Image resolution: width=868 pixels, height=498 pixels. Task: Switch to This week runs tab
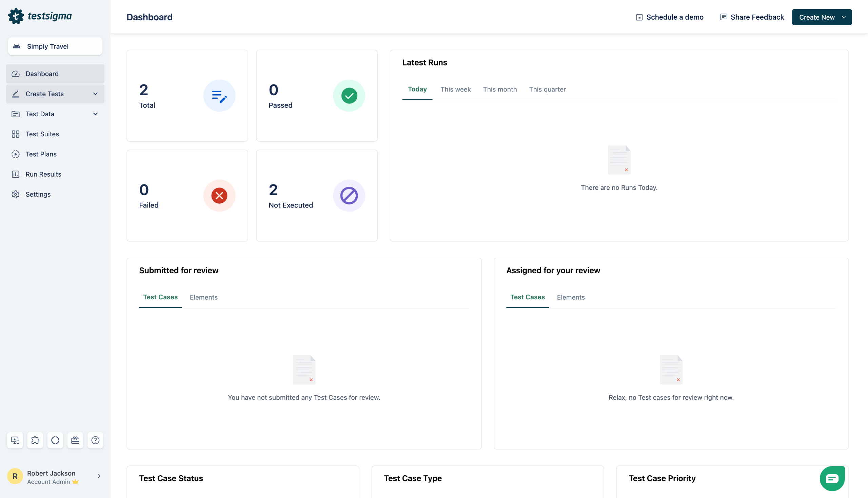point(455,89)
